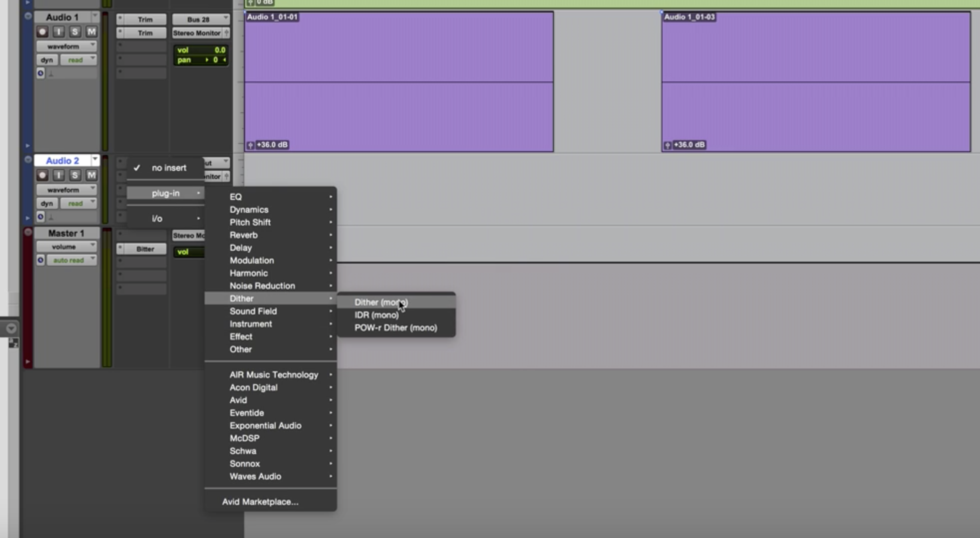Mute the Audio 1 track

91,32
